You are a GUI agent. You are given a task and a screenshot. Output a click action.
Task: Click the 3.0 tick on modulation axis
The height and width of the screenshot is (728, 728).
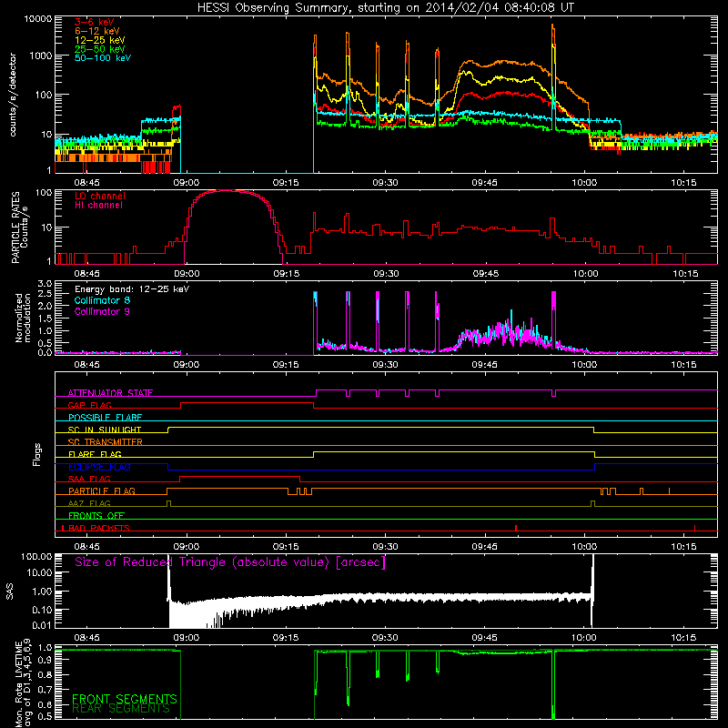[x=45, y=284]
